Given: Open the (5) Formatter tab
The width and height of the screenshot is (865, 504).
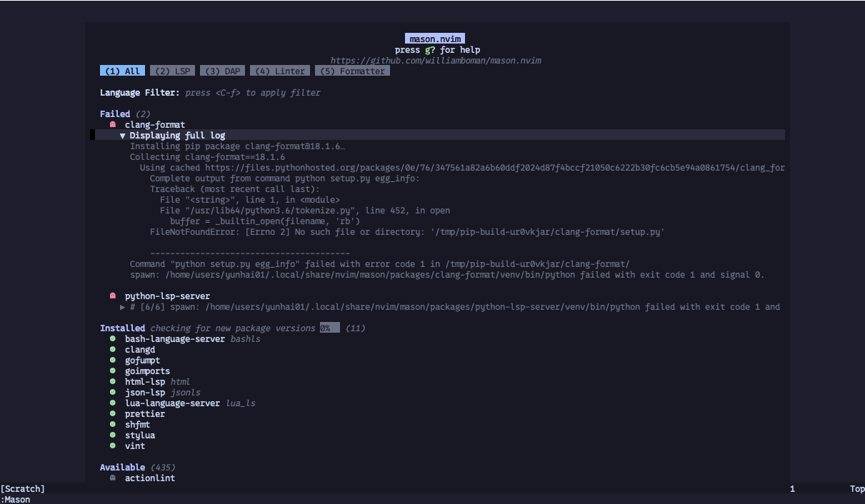Looking at the screenshot, I should (x=353, y=71).
